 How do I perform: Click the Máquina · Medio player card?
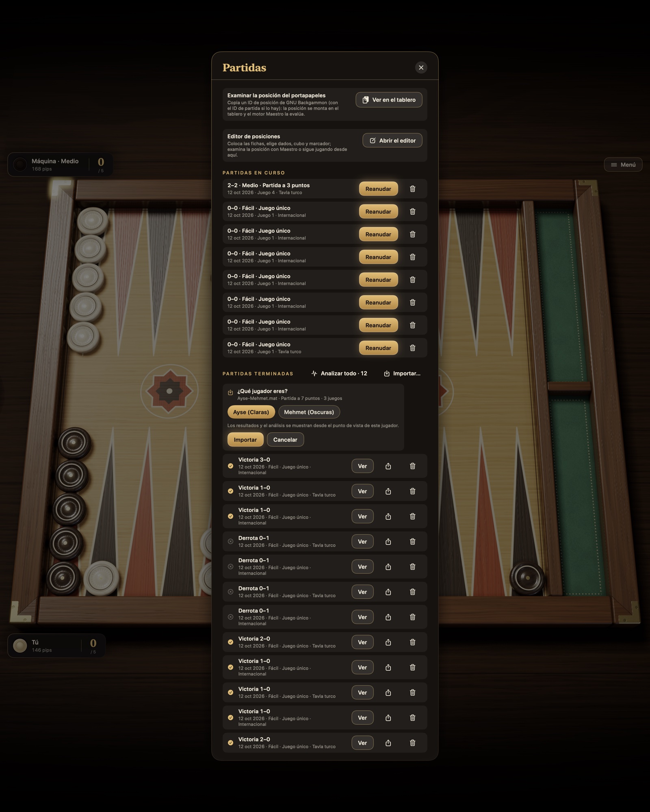(60, 164)
